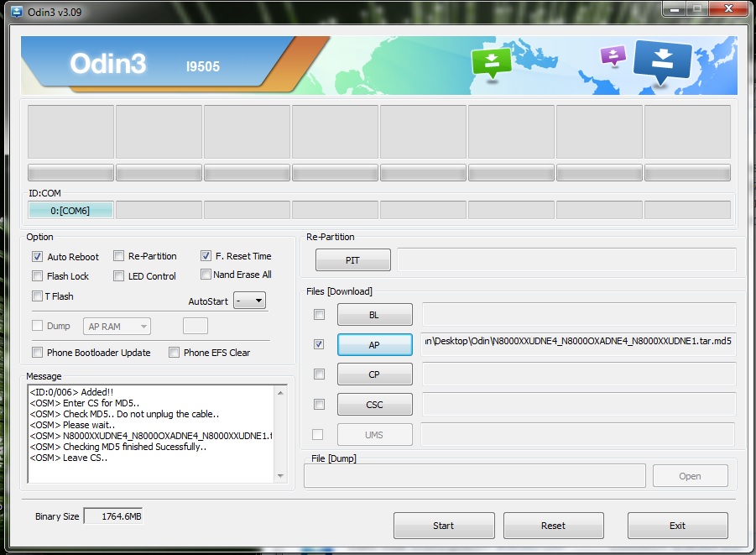Click the BL file button
The height and width of the screenshot is (555, 756).
pos(374,315)
